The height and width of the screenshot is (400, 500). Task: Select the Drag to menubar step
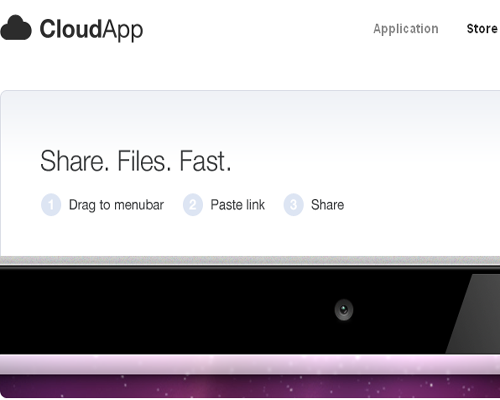coord(116,205)
